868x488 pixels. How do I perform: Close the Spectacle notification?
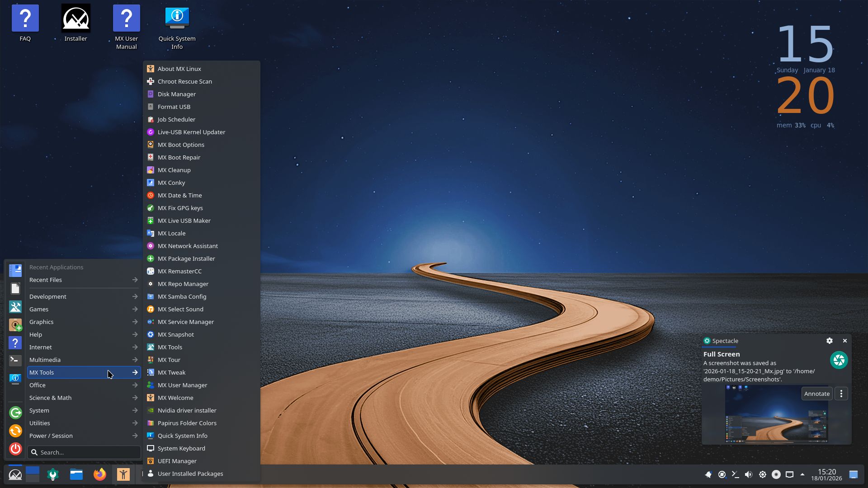tap(844, 341)
